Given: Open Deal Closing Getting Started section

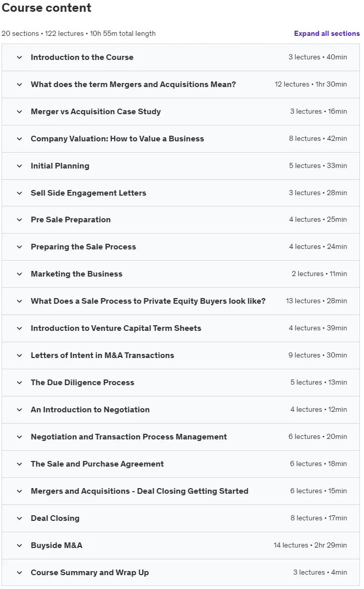Looking at the screenshot, I should click(181, 491).
